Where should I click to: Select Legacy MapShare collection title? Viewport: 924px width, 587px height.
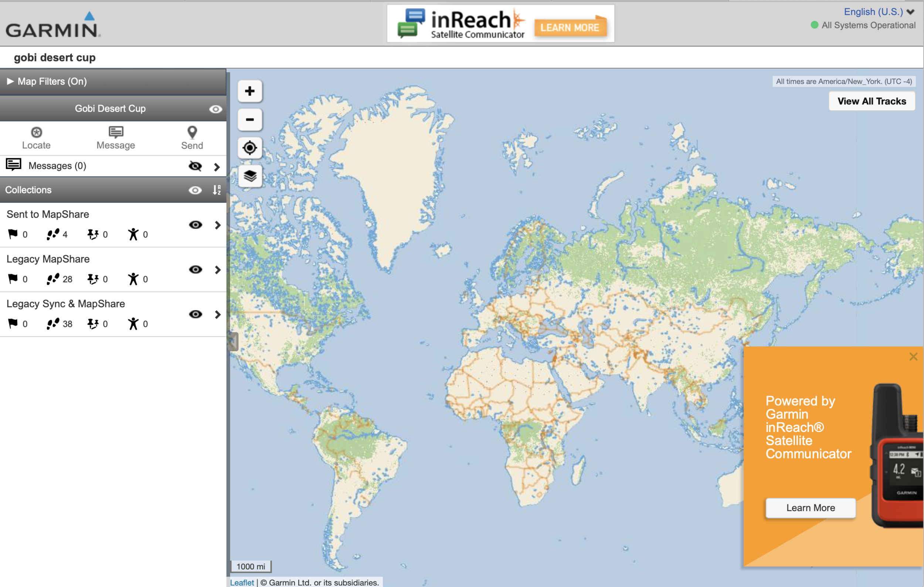[x=48, y=259]
